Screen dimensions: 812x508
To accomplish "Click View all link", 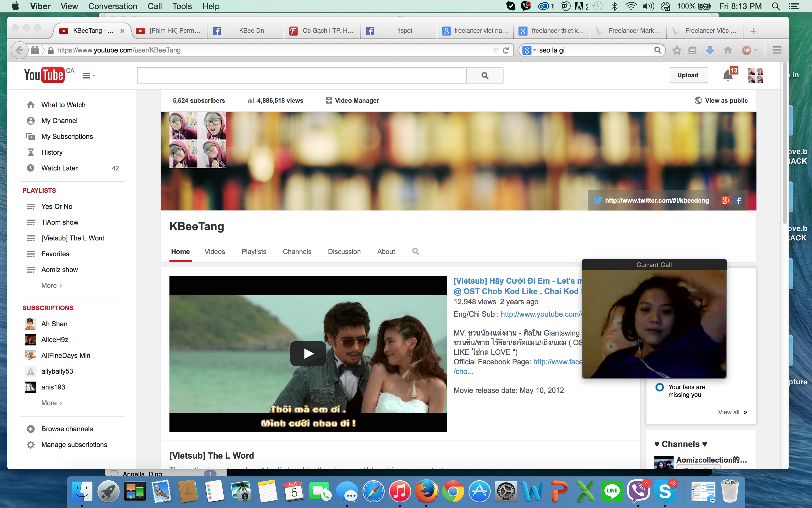I will point(732,412).
